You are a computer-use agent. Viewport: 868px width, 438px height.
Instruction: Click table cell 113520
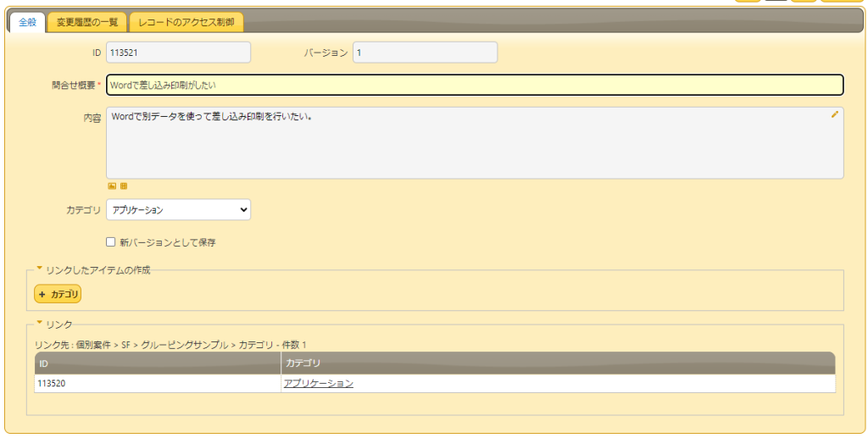(x=158, y=383)
